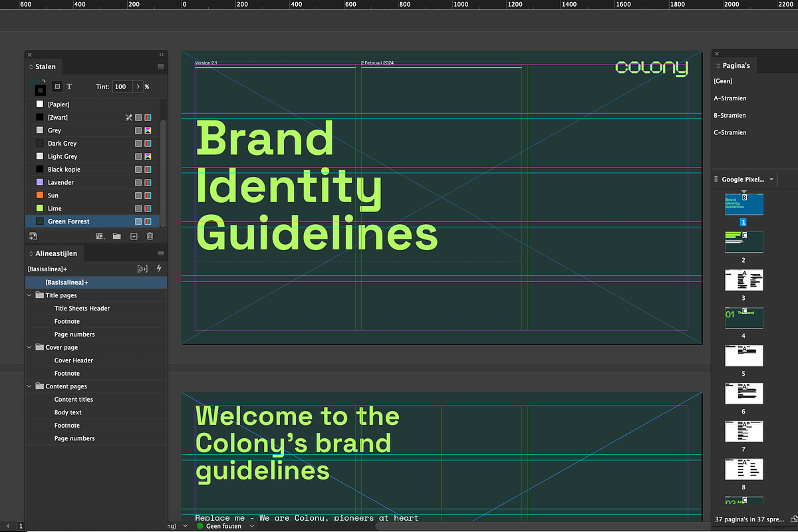The width and height of the screenshot is (798, 532).
Task: Open the Geen fouten preflight dropdown
Action: tap(251, 526)
